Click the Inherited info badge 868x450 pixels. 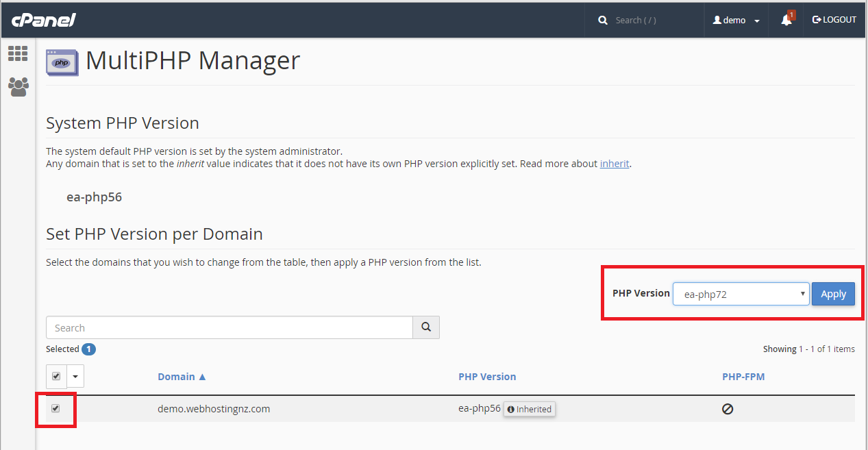529,409
